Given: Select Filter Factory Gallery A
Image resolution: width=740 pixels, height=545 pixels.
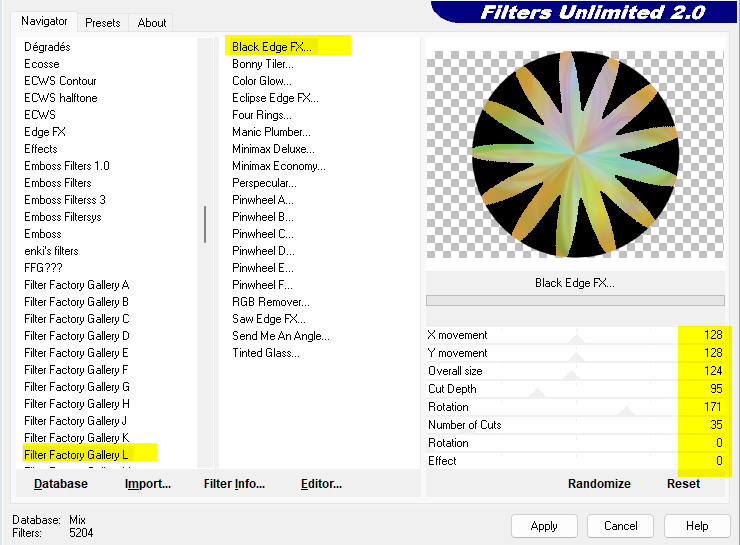Looking at the screenshot, I should pyautogui.click(x=76, y=285).
